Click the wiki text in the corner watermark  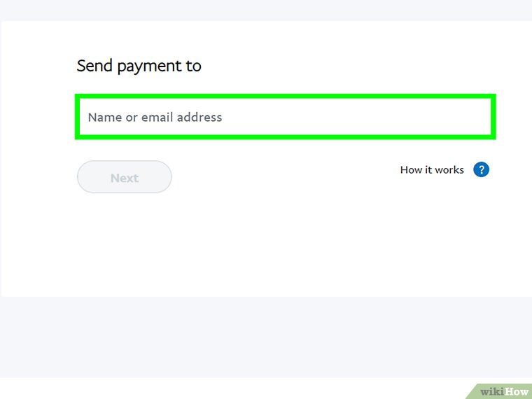coord(492,391)
